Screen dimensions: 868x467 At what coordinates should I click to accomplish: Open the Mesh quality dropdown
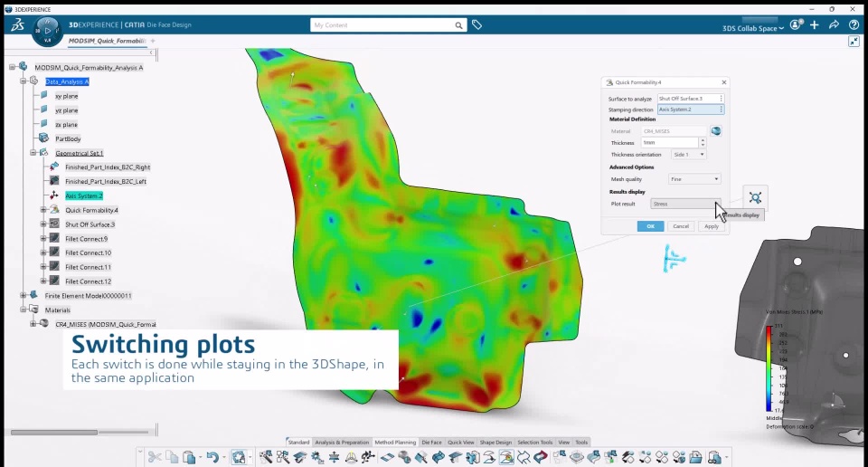pyautogui.click(x=693, y=179)
